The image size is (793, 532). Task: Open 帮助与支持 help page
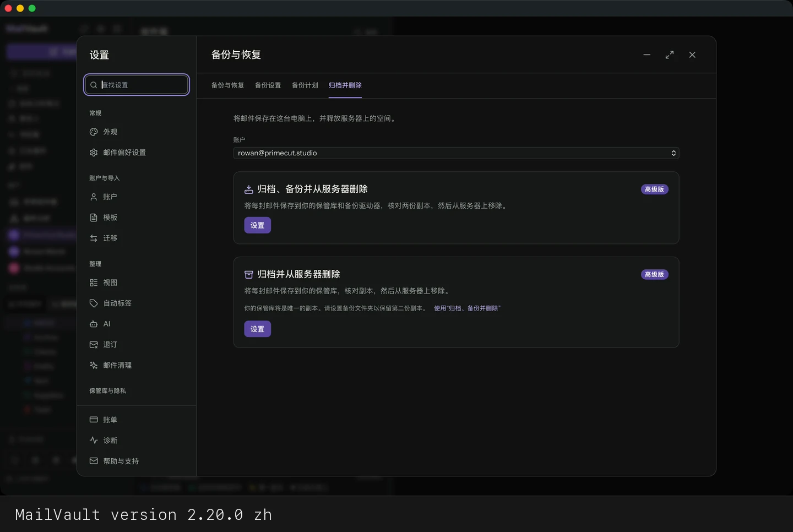tap(137, 461)
